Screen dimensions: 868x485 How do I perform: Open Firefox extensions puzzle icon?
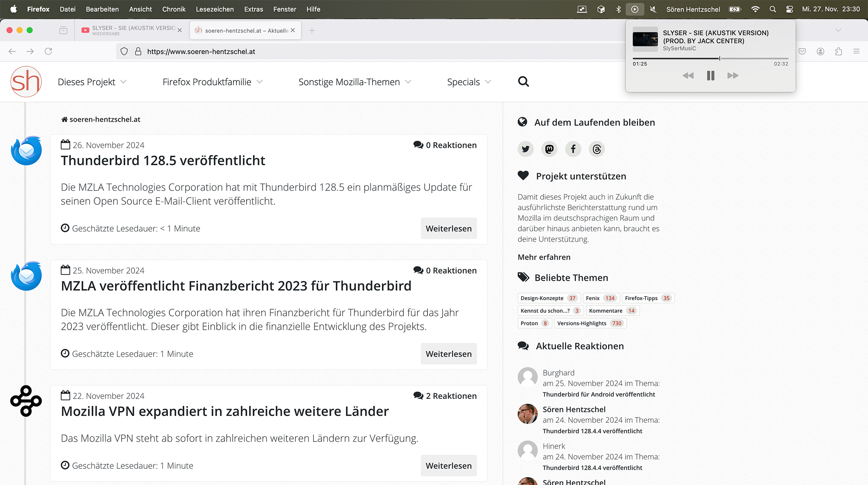pyautogui.click(x=839, y=51)
